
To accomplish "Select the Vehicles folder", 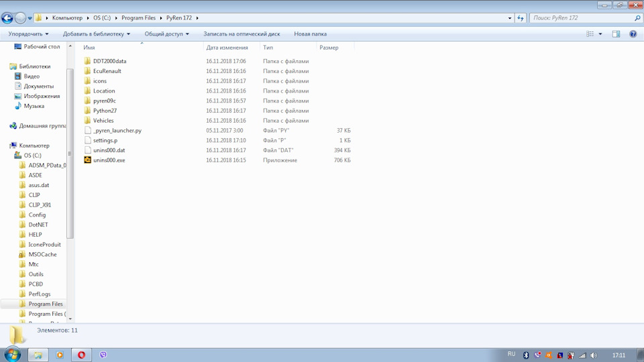I will (x=103, y=121).
